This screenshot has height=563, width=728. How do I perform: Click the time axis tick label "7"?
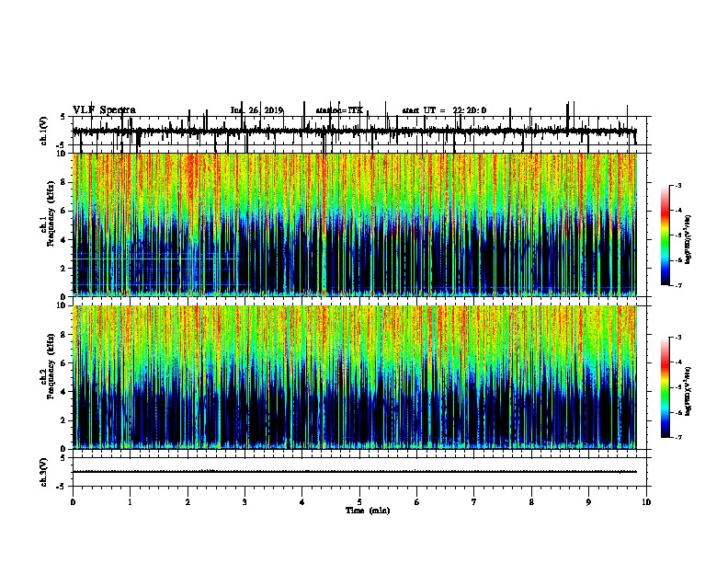click(x=474, y=502)
